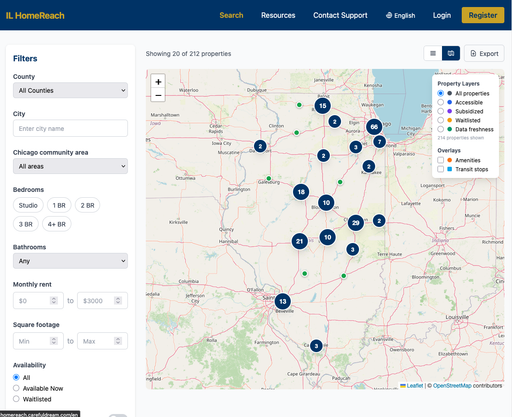Expand the County dropdown
The height and width of the screenshot is (417, 512).
(70, 90)
